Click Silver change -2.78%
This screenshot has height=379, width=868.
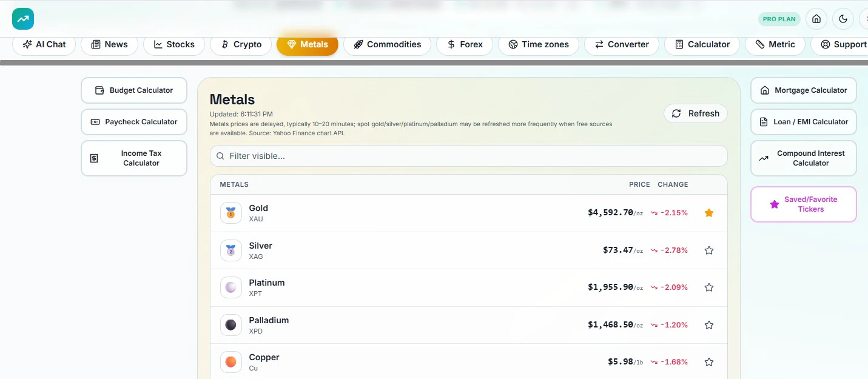pyautogui.click(x=670, y=250)
